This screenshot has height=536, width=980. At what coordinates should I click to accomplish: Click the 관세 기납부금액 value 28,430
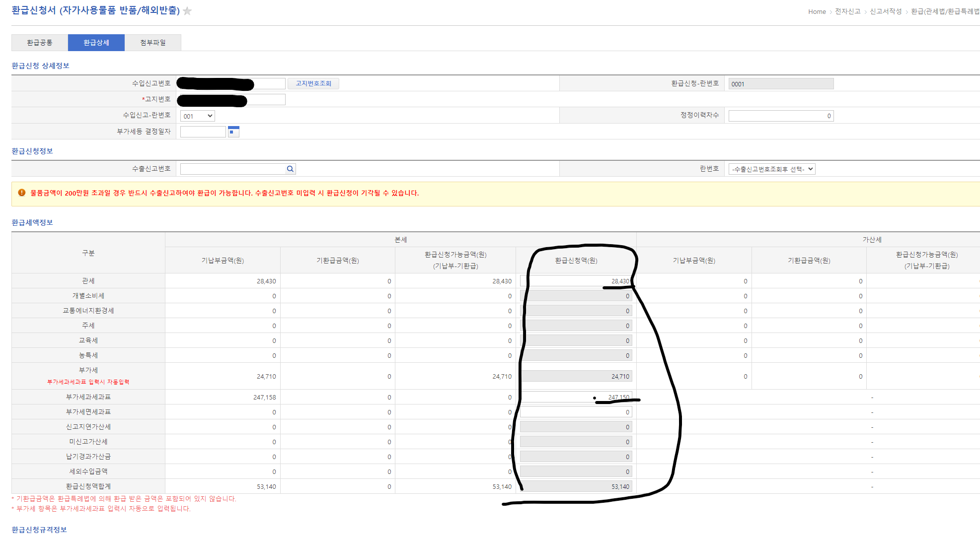[x=266, y=281]
